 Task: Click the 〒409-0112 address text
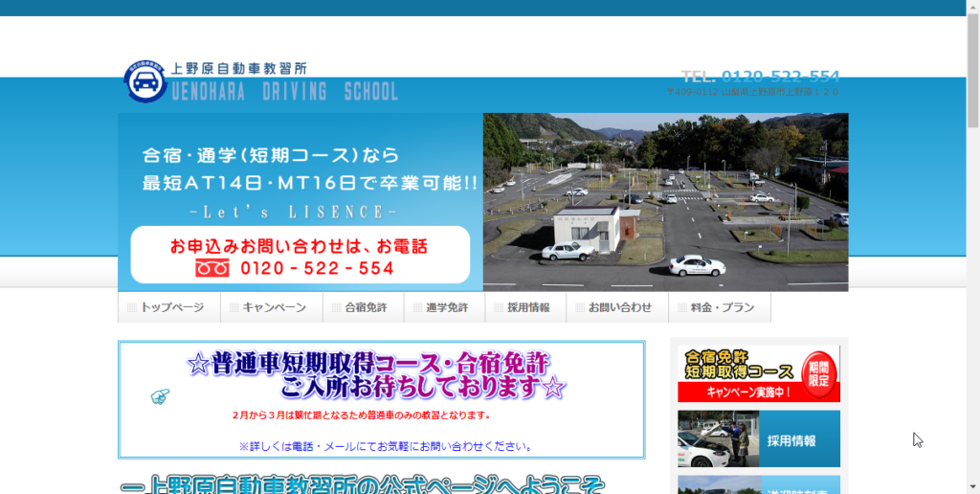click(752, 92)
